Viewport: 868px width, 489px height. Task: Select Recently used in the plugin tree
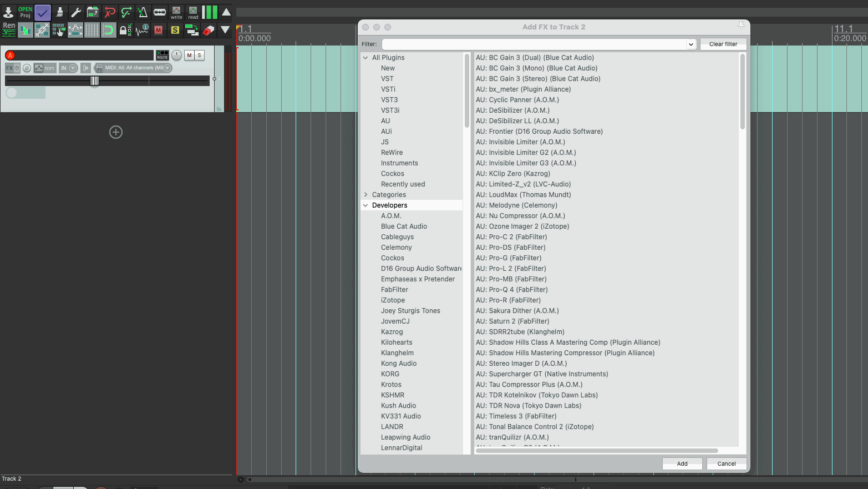click(403, 184)
